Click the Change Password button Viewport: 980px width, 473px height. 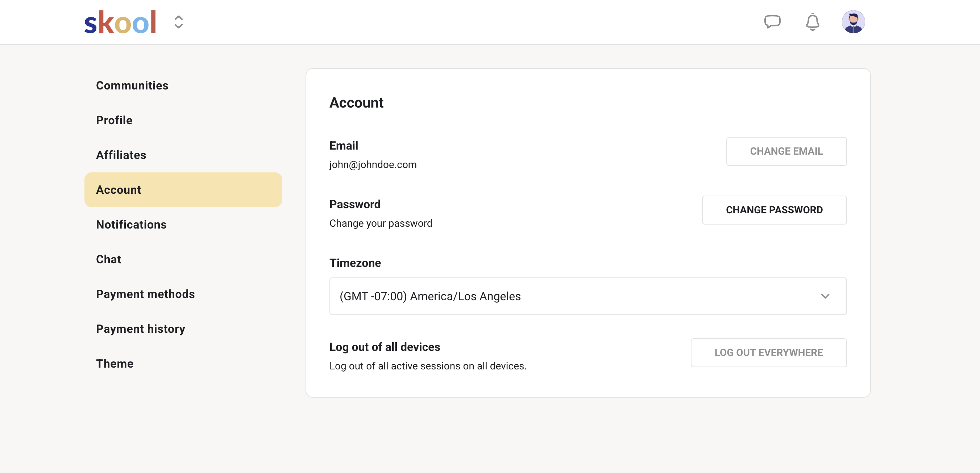pos(774,210)
